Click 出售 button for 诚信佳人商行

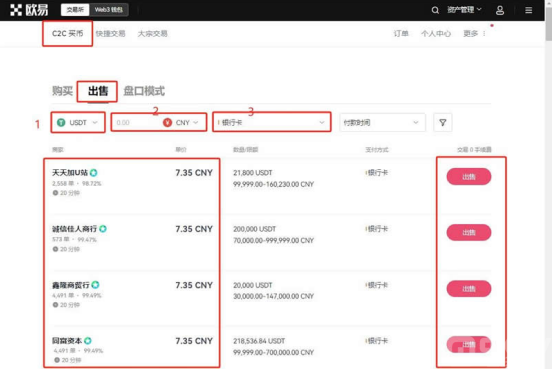point(469,233)
